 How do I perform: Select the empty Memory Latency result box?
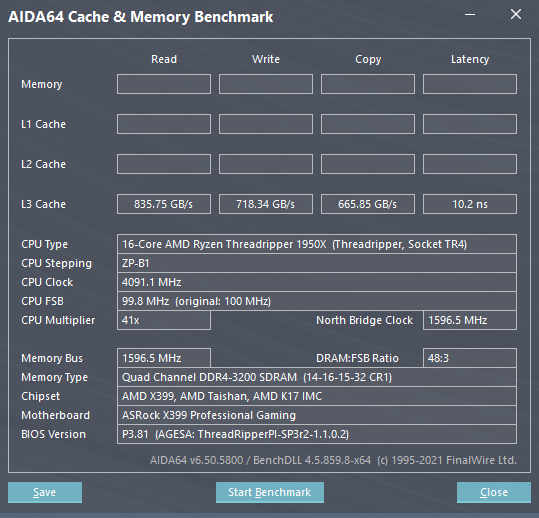point(470,84)
